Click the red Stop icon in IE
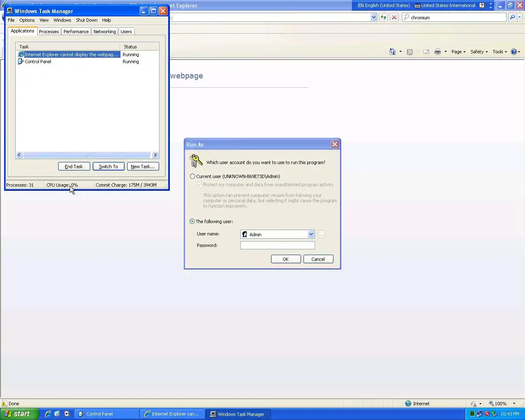Viewport: 525px width, 420px height. 394,17
